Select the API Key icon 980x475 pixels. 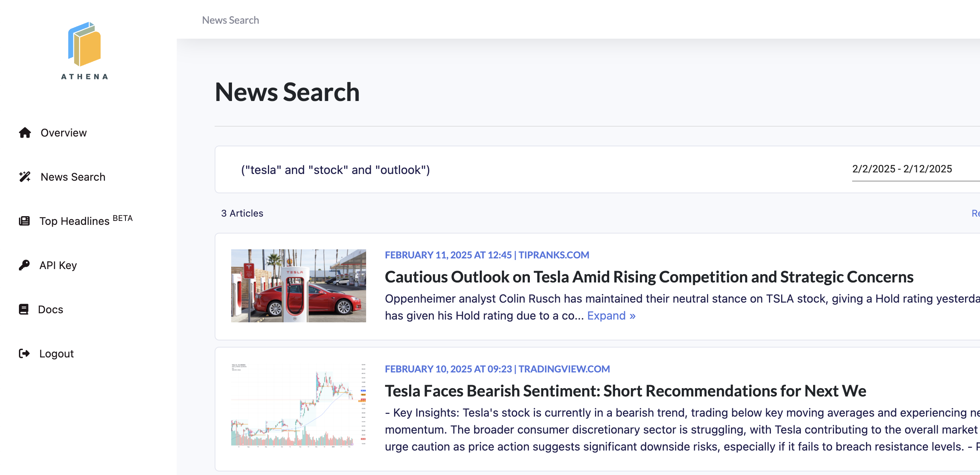click(24, 265)
